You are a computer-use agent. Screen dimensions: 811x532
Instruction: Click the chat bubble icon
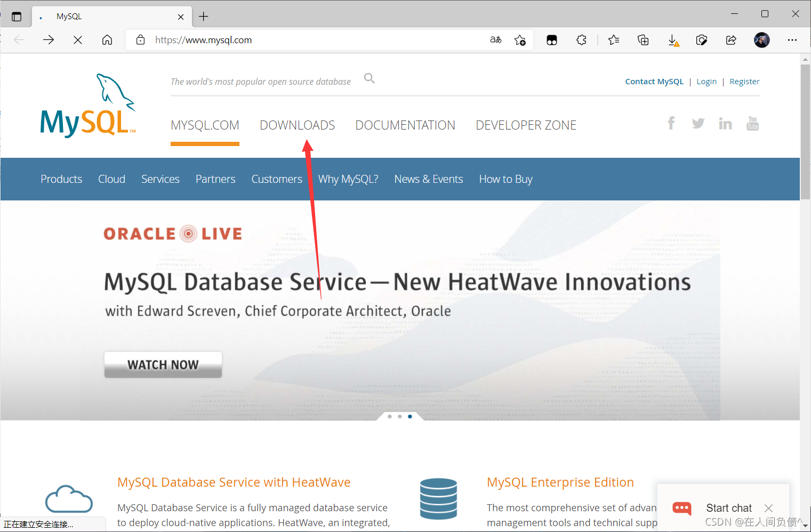(x=682, y=509)
